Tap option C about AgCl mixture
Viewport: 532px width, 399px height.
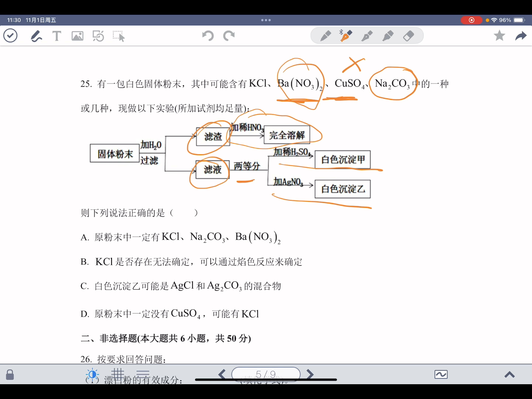[181, 286]
